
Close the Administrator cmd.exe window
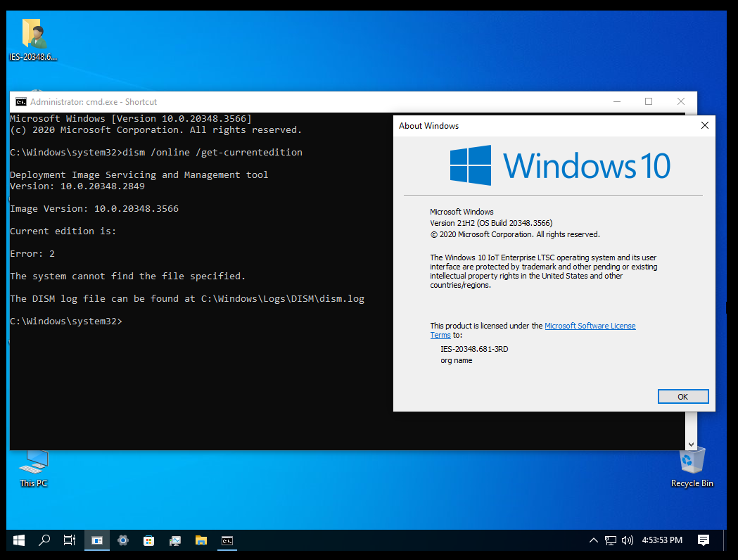[680, 101]
